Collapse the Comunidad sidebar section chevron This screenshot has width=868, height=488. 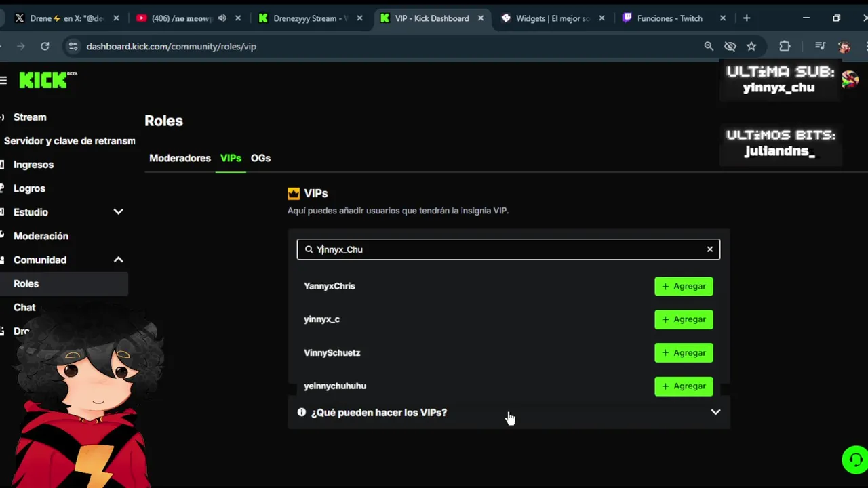pos(118,260)
